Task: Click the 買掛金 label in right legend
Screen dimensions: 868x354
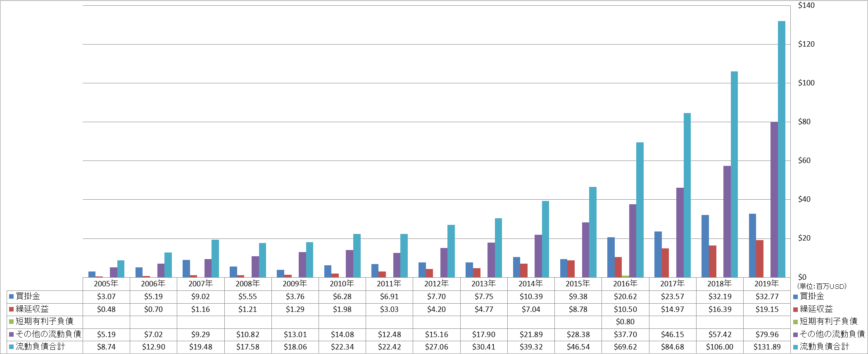Action: [812, 296]
